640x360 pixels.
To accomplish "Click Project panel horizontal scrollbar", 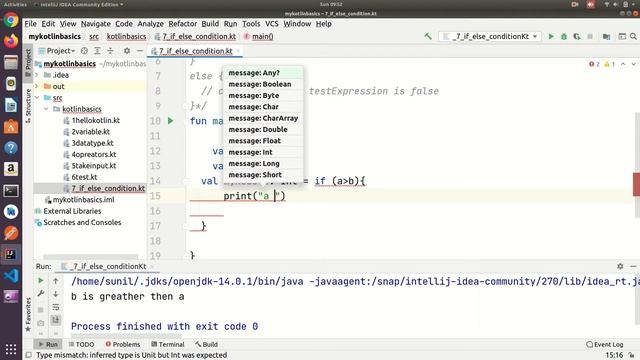I will [91, 257].
